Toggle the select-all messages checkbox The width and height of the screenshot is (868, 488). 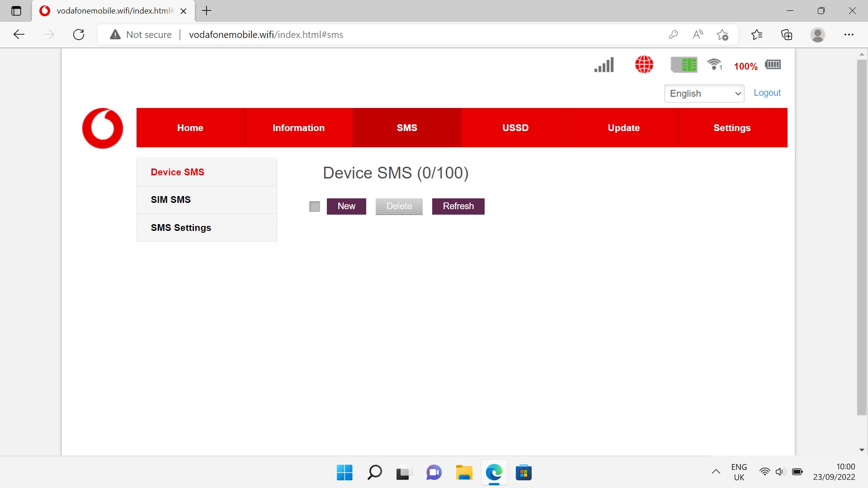click(x=314, y=206)
